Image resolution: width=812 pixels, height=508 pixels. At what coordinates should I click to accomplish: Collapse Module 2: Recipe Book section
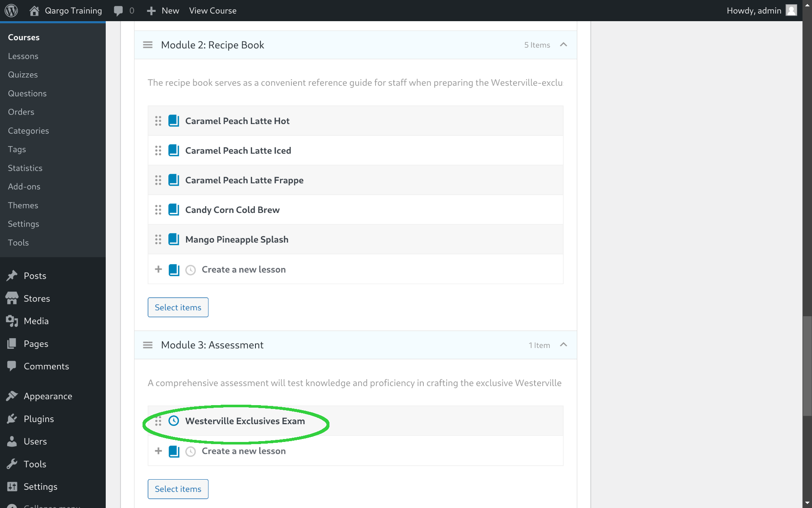click(x=563, y=45)
